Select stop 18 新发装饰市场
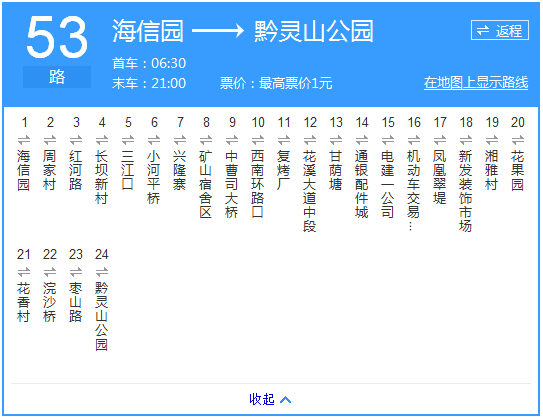Screen dimensions: 543x420 (465, 191)
